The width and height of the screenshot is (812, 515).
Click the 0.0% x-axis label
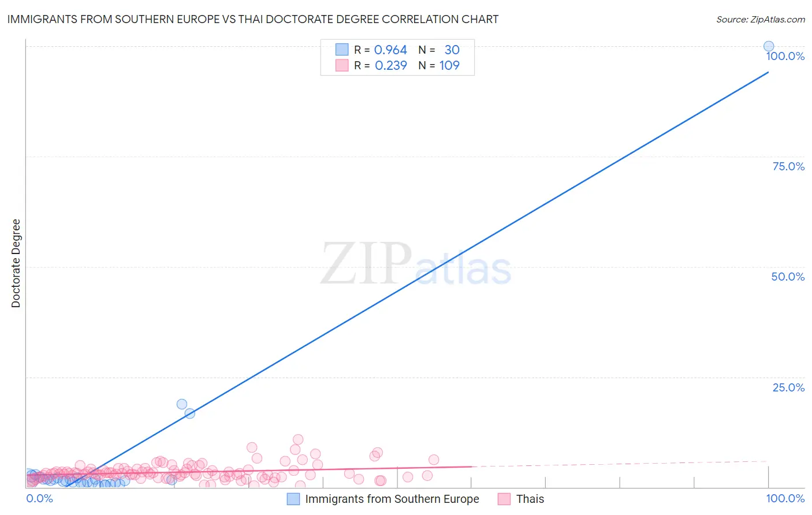point(40,498)
